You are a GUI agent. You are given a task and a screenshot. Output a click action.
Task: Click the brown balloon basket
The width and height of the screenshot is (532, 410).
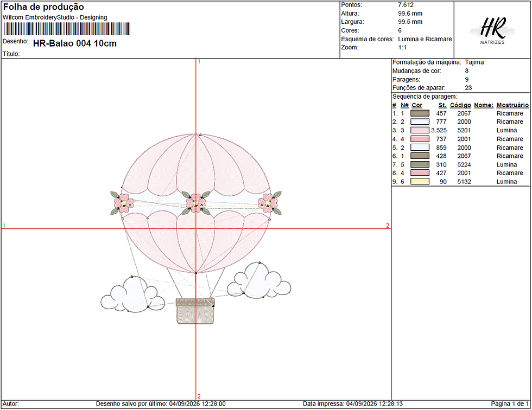click(x=195, y=311)
